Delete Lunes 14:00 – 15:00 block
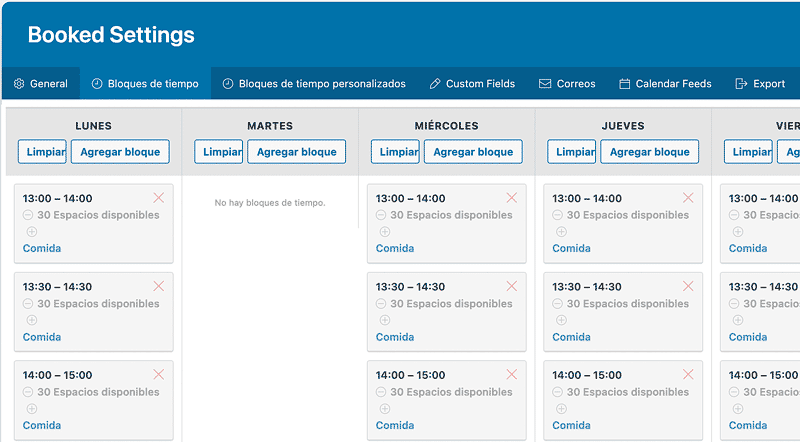This screenshot has height=442, width=800. click(159, 374)
